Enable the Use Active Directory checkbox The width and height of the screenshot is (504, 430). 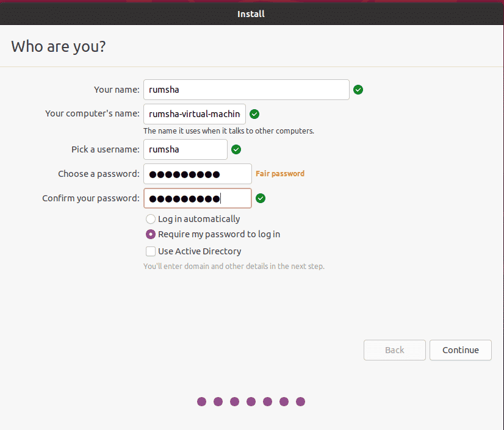151,251
